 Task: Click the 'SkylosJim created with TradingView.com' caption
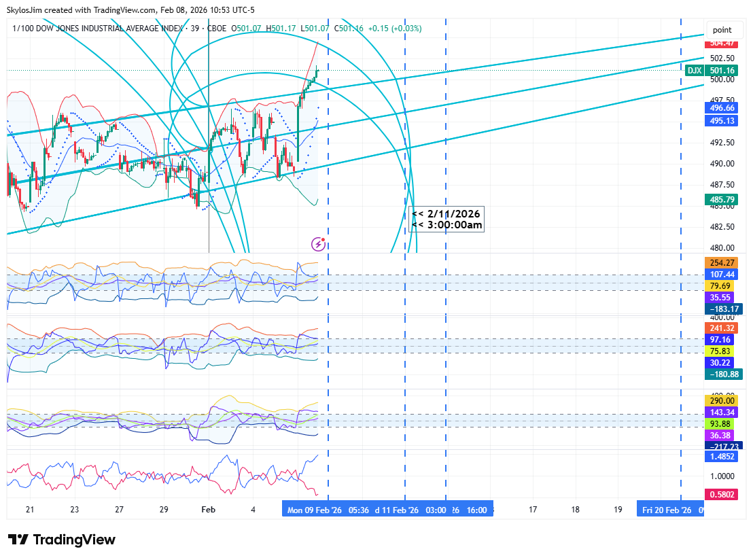(x=81, y=10)
